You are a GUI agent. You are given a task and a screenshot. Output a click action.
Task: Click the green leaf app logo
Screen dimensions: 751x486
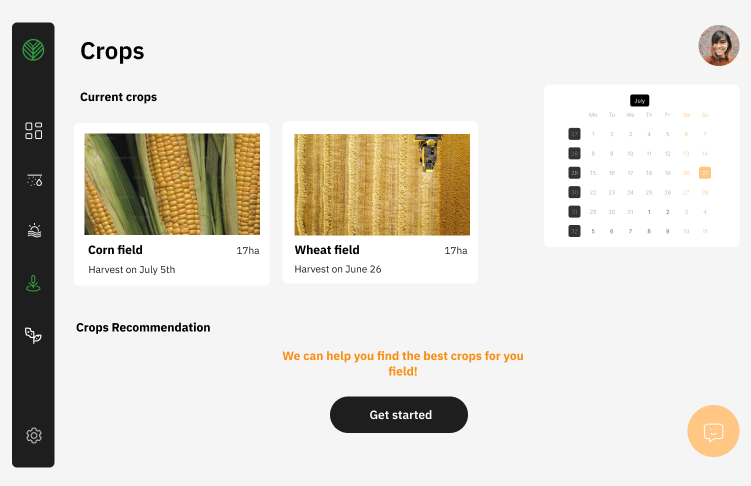pyautogui.click(x=34, y=51)
